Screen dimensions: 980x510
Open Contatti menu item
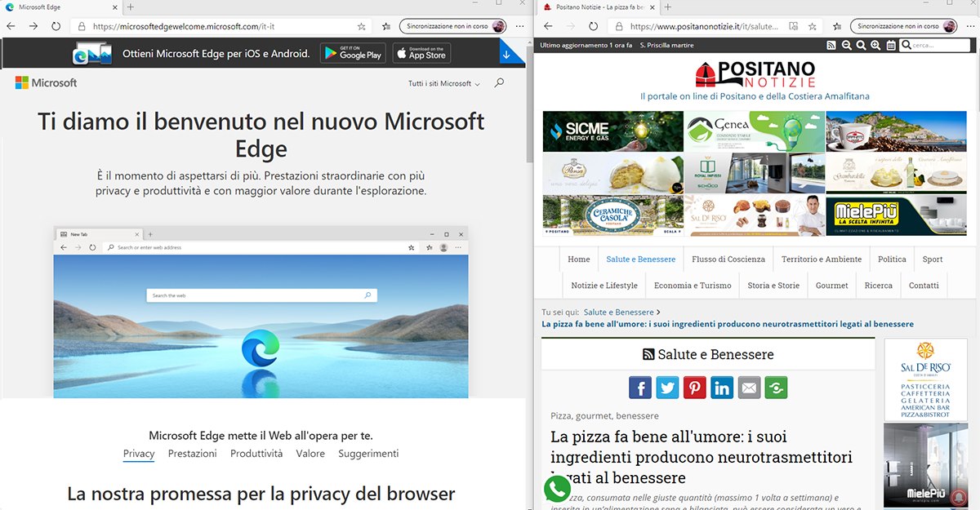[924, 286]
